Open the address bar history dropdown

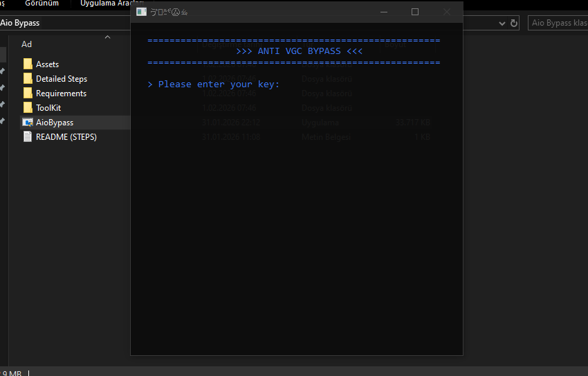click(502, 24)
